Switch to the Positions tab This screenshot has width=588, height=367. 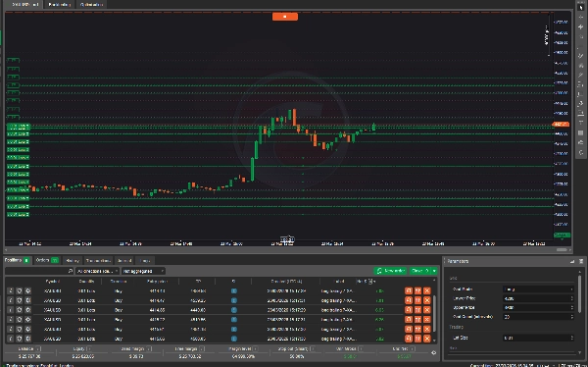(17, 260)
